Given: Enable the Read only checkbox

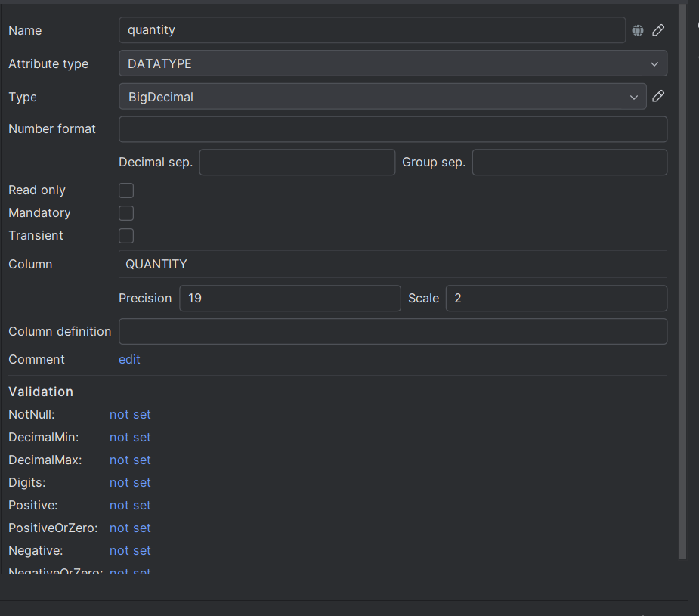Looking at the screenshot, I should point(126,190).
